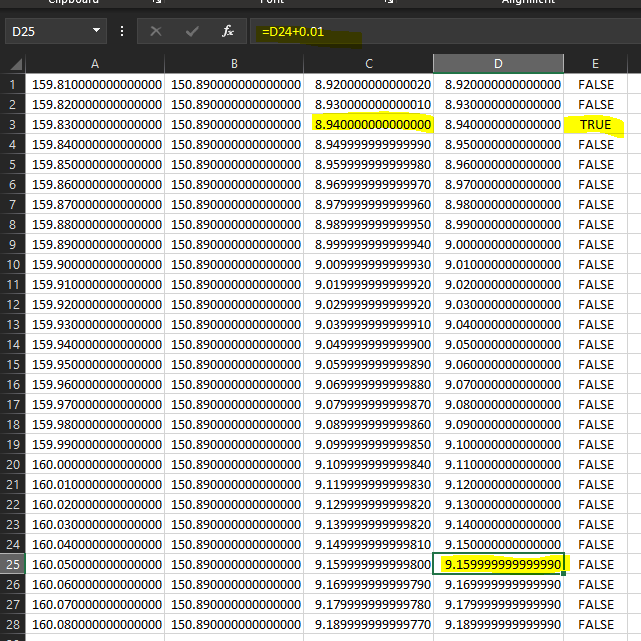Viewport: 641px width, 641px height.
Task: Click the FALSE cell in row 1
Action: click(596, 85)
